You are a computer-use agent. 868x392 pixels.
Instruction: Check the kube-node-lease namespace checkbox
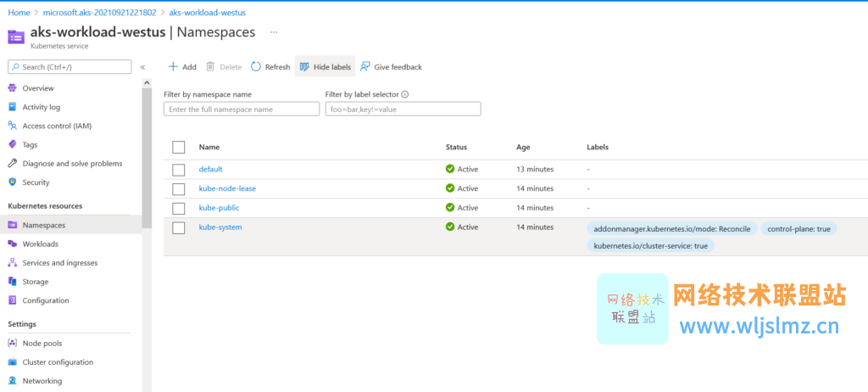[x=178, y=189]
